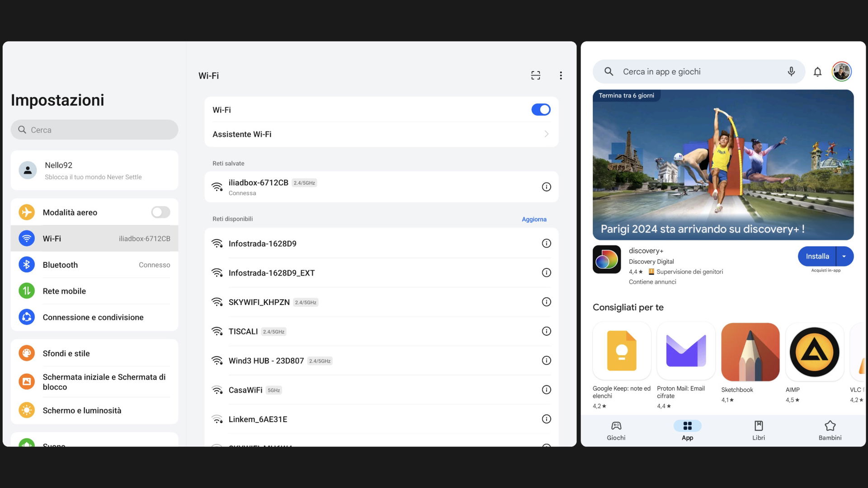Open info for Infostrada-1628D9_EXT network
The image size is (868, 488).
point(546,272)
